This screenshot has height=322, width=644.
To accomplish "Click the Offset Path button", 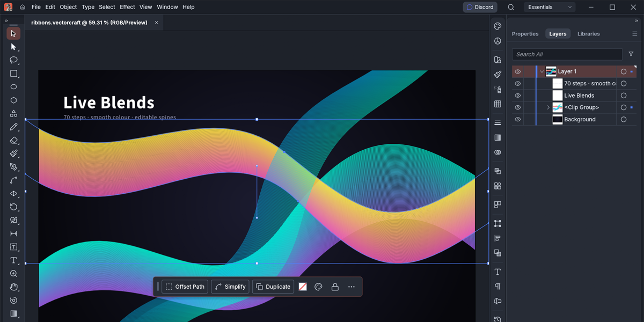I will [185, 287].
